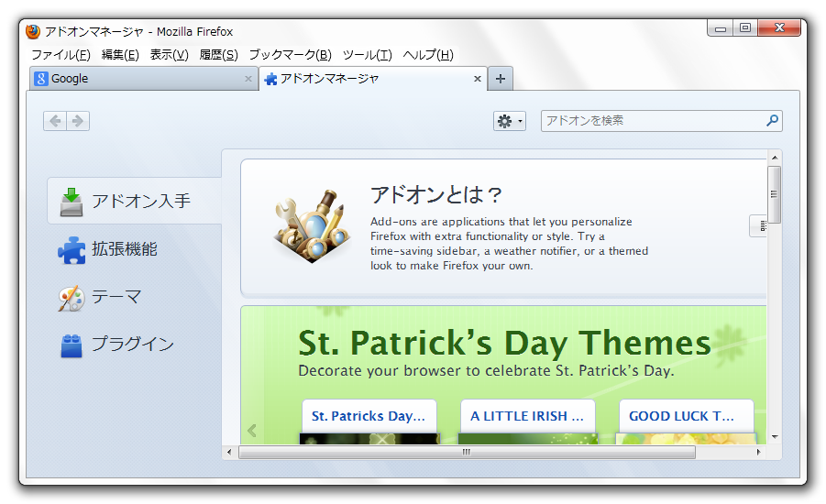Open 履歴(S) menu
The image size is (826, 504).
(218, 55)
